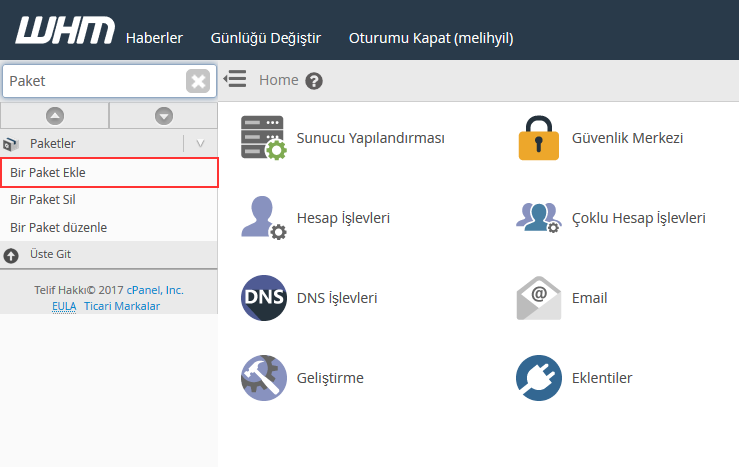Open the Güvenlik Merkezi padlock icon
This screenshot has height=467, width=739.
538,138
